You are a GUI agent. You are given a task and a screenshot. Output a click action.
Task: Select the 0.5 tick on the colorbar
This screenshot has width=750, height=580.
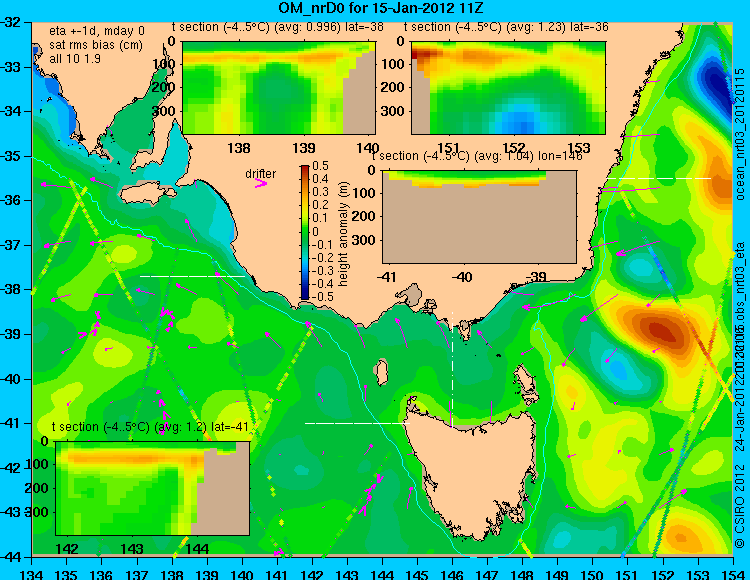point(320,166)
